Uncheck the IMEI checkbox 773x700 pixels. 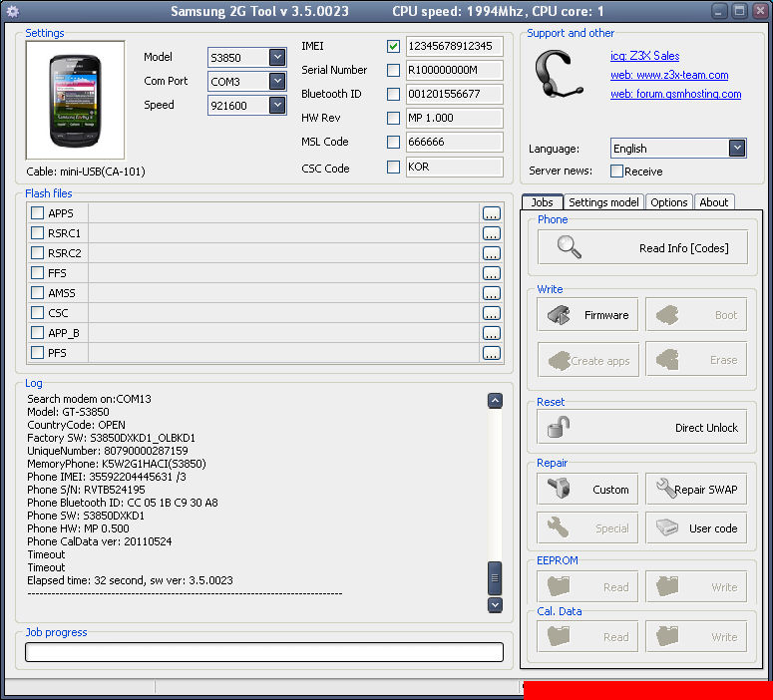[x=393, y=46]
